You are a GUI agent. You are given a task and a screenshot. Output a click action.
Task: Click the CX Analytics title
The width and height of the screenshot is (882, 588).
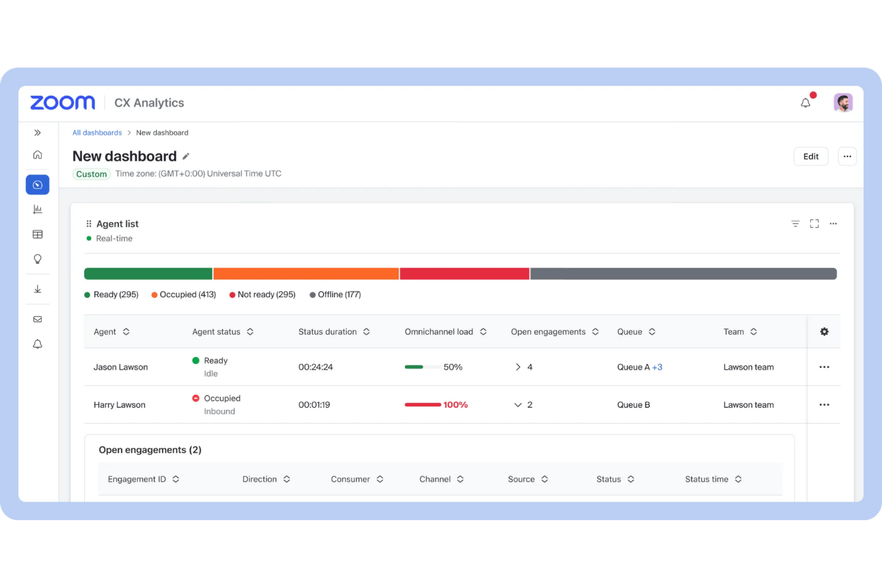pos(149,103)
